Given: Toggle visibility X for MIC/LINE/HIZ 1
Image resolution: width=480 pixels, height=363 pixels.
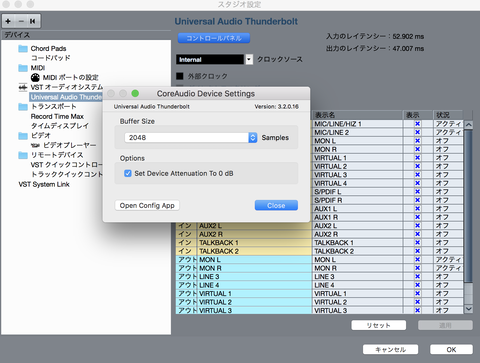Looking at the screenshot, I should 417,124.
